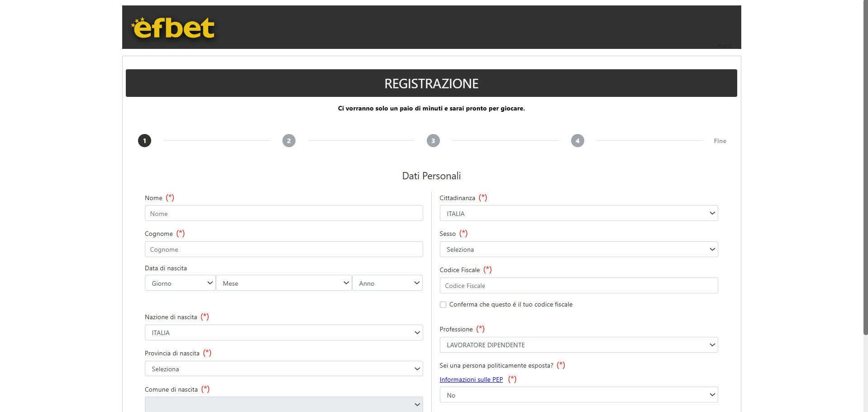The image size is (868, 412).
Task: Open Provincia di nascita dropdown
Action: click(284, 369)
